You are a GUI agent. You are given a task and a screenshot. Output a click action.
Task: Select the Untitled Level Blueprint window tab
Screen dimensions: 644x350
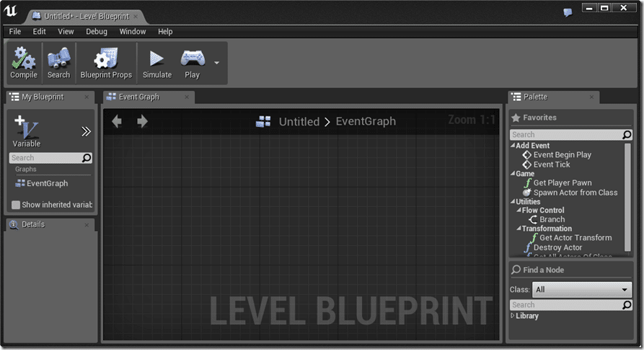coord(87,17)
